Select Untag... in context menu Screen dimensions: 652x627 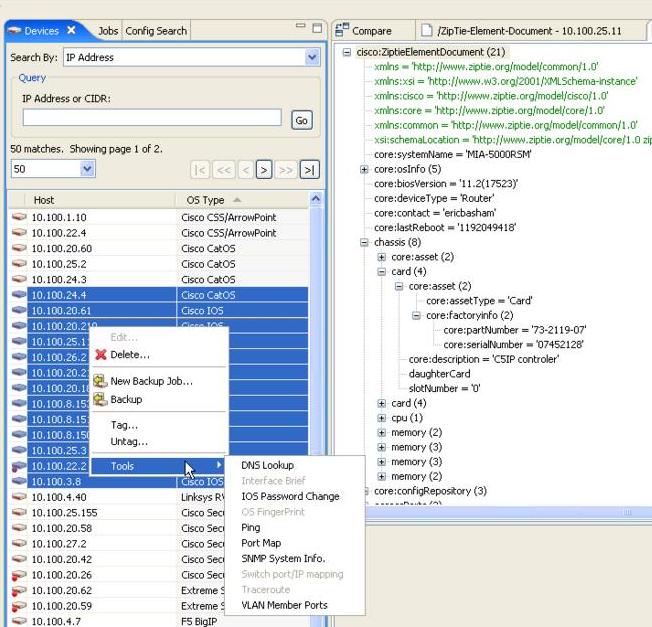159,442
